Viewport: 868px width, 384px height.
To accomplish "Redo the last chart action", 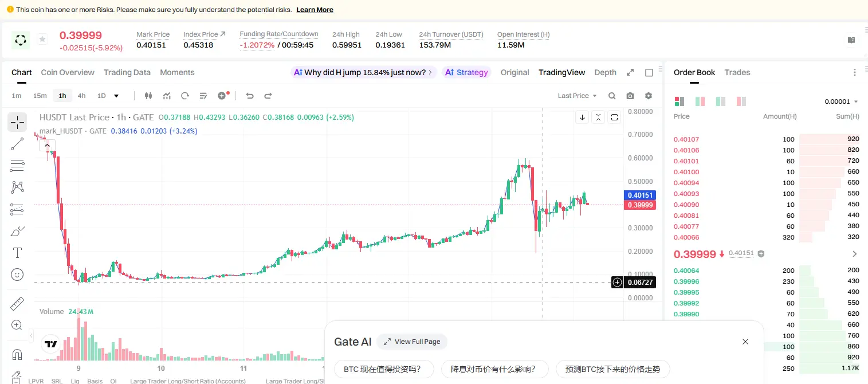I will click(x=268, y=96).
